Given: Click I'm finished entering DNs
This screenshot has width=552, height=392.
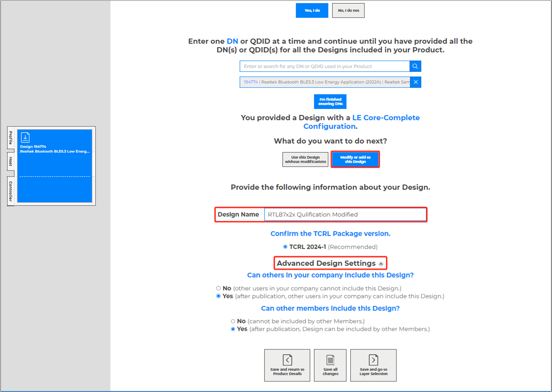Looking at the screenshot, I should click(330, 102).
